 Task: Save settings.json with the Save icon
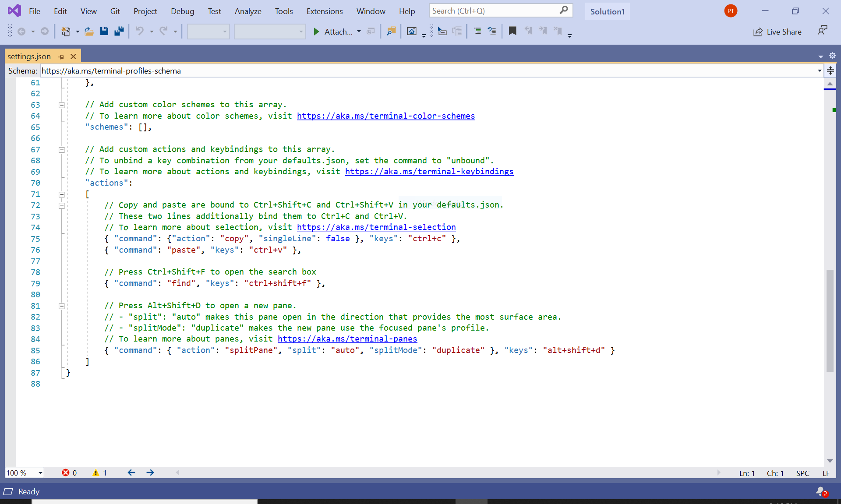104,32
